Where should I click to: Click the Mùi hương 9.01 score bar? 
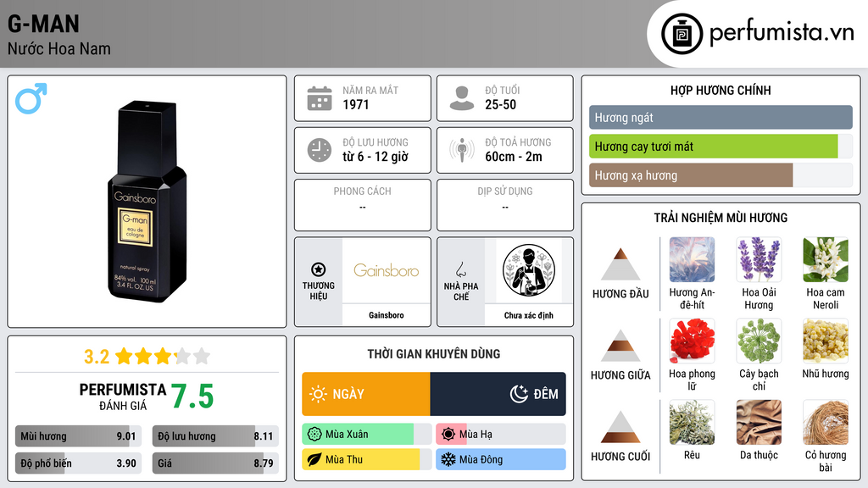[x=78, y=436]
